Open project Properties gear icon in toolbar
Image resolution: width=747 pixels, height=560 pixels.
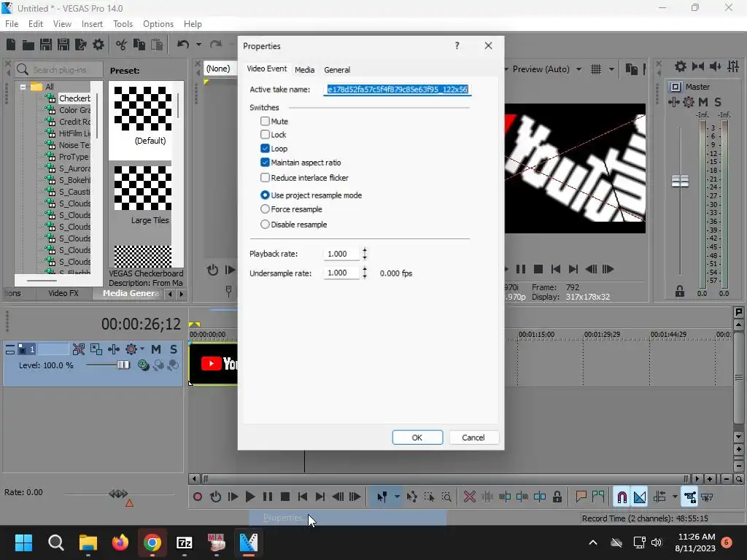(x=98, y=44)
